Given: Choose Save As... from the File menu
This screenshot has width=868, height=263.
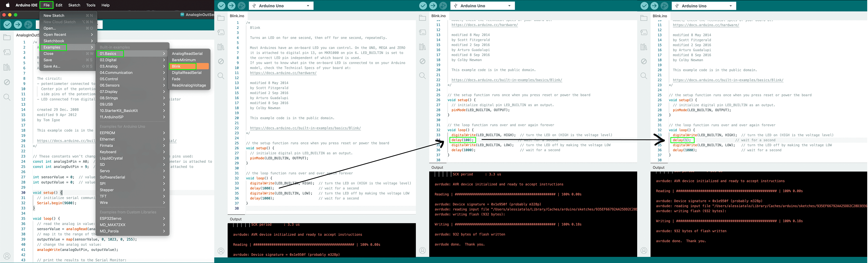Looking at the screenshot, I should [x=52, y=66].
